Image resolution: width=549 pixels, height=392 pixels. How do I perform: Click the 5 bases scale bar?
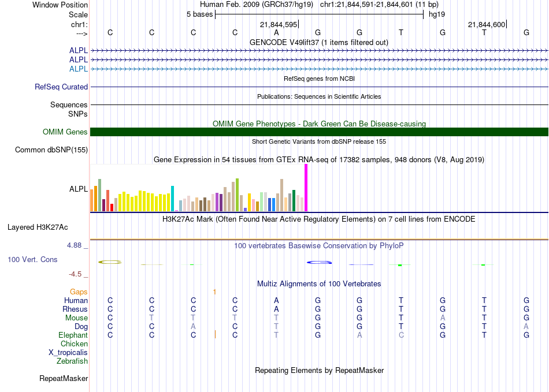point(319,14)
